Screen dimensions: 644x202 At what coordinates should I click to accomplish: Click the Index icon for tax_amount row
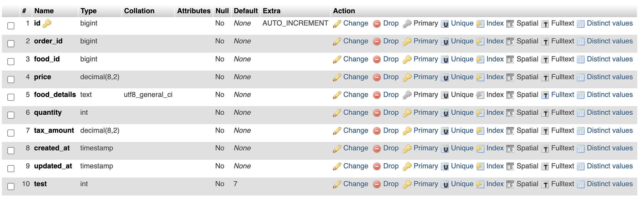pyautogui.click(x=480, y=131)
